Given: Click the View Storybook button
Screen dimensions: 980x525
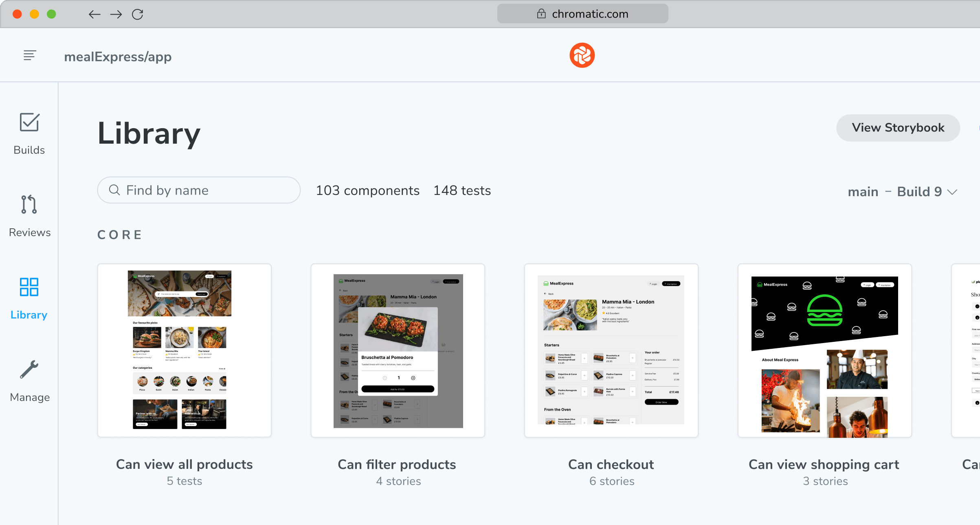Looking at the screenshot, I should click(x=898, y=128).
